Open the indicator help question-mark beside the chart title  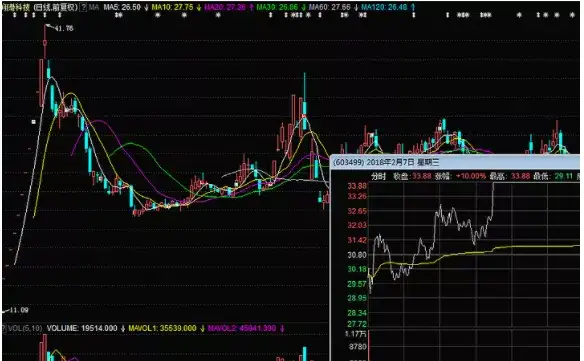point(83,7)
